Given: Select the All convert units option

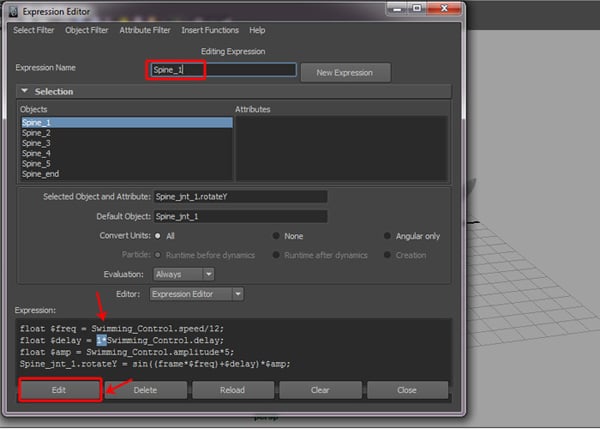Looking at the screenshot, I should (160, 236).
